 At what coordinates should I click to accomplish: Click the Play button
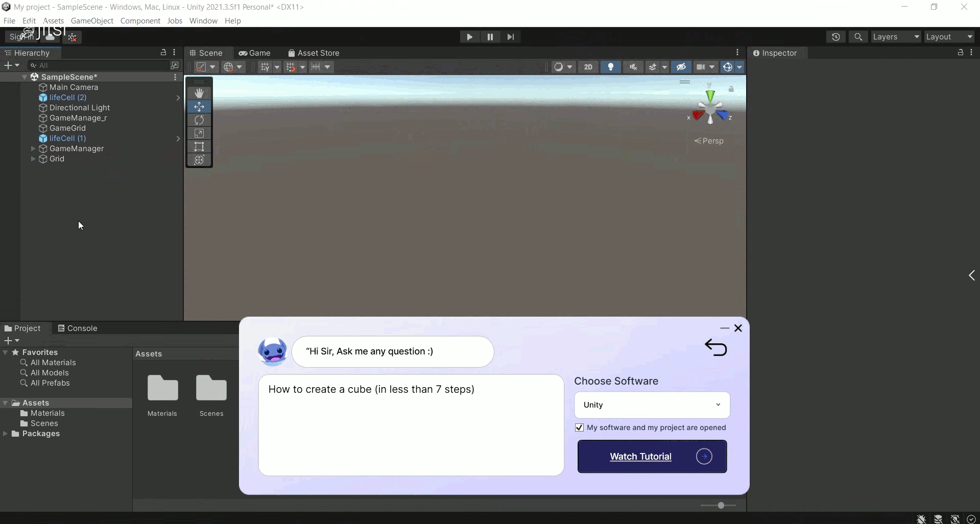(469, 37)
